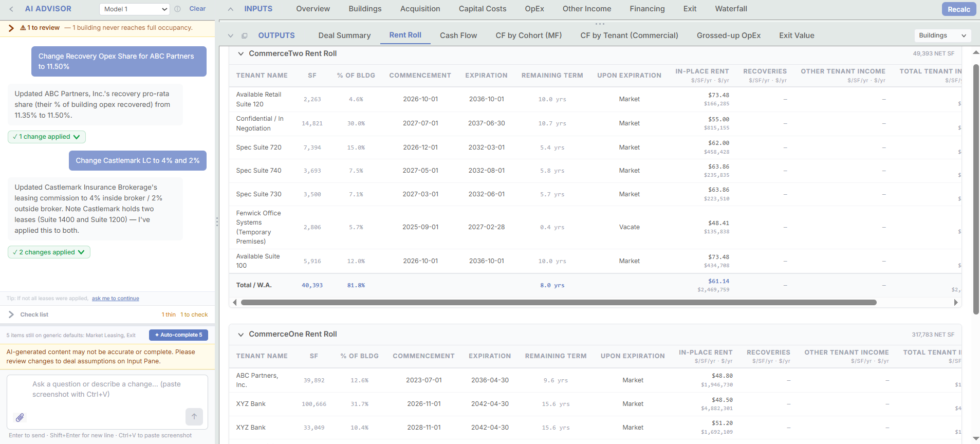
Task: Click the Recalc button
Action: click(x=959, y=9)
